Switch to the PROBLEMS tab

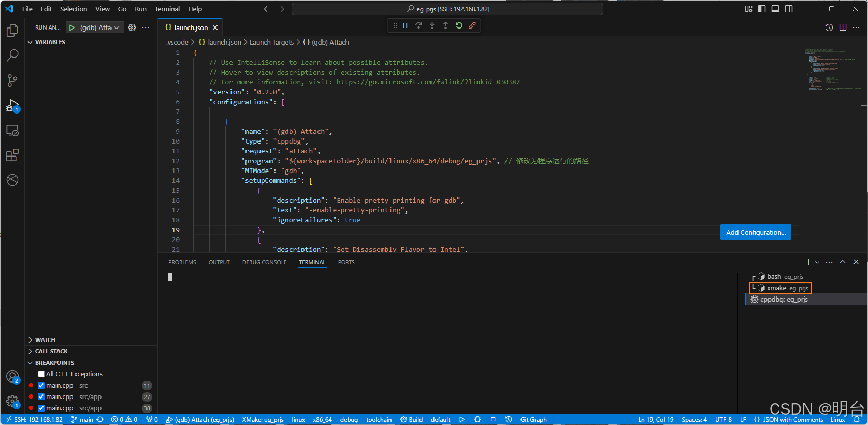pyautogui.click(x=182, y=262)
